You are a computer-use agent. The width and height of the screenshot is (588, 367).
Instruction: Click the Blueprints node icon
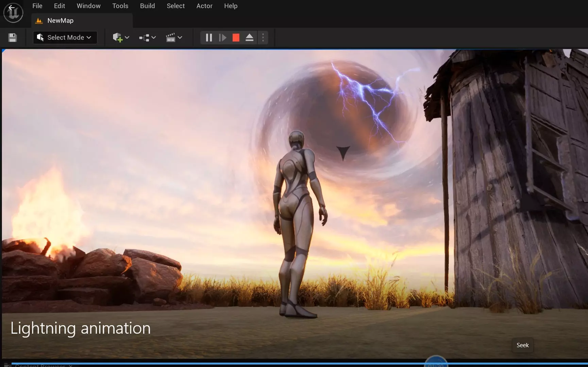pos(144,38)
